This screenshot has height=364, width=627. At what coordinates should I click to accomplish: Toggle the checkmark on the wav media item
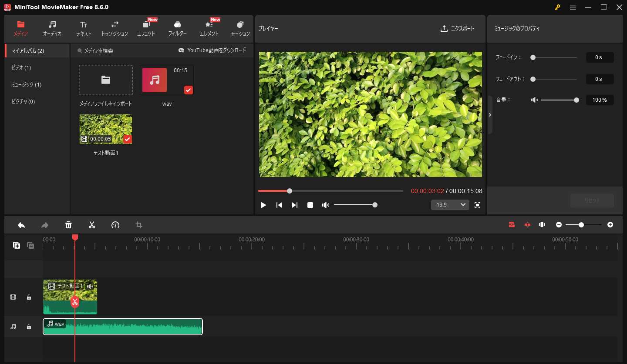(x=188, y=90)
